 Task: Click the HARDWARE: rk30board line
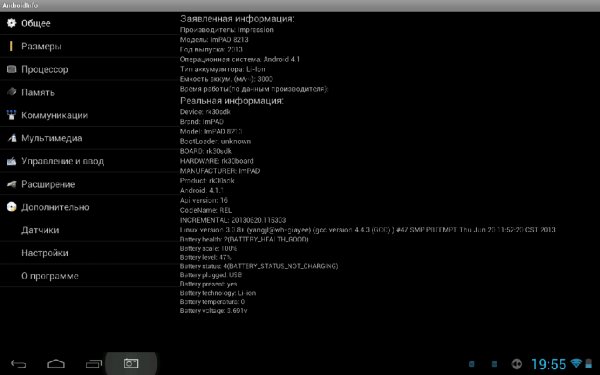(217, 161)
